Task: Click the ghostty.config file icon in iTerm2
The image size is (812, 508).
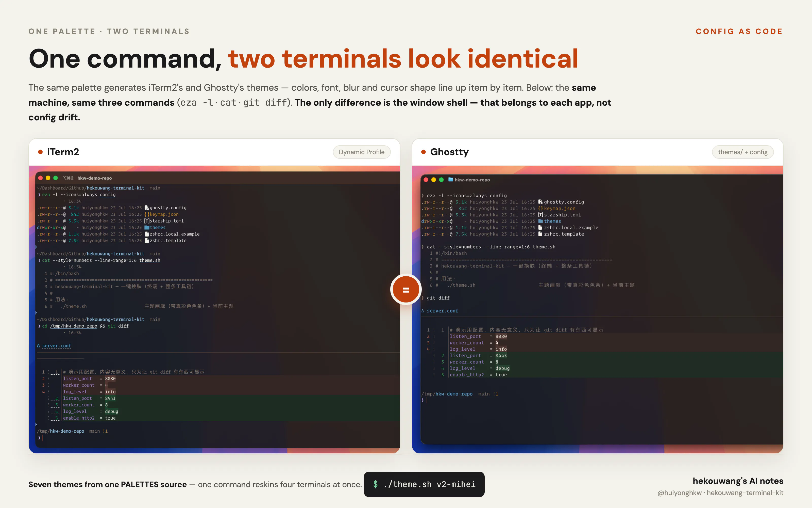Action: click(x=147, y=208)
